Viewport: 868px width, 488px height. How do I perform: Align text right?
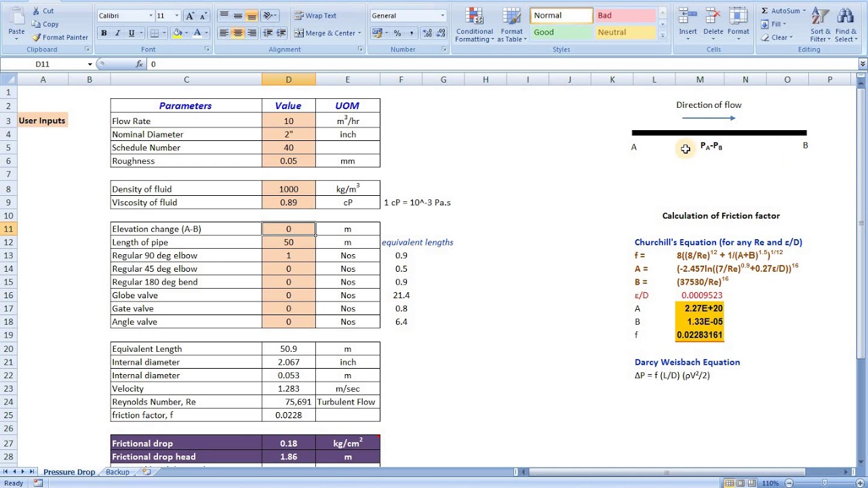(252, 33)
